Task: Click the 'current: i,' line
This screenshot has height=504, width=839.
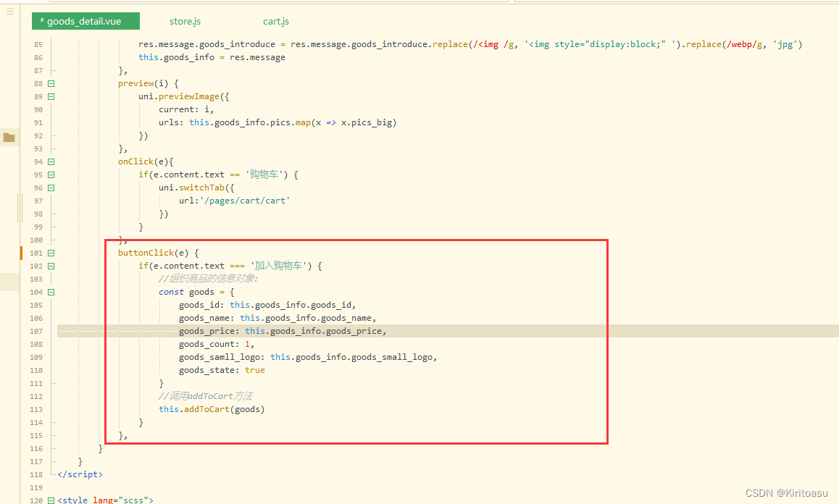Action: point(186,109)
